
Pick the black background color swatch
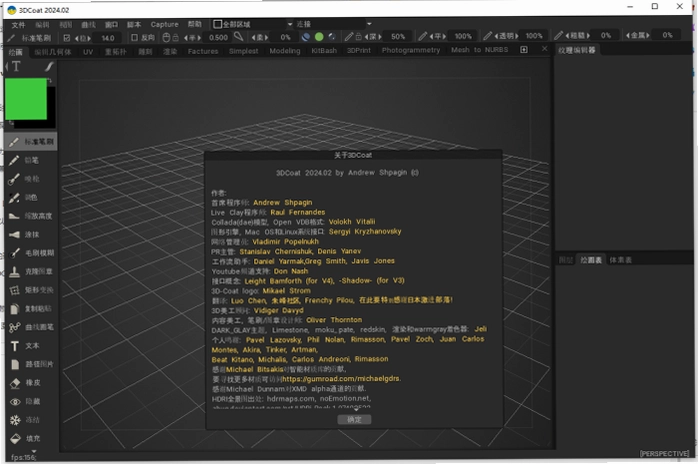51,107
